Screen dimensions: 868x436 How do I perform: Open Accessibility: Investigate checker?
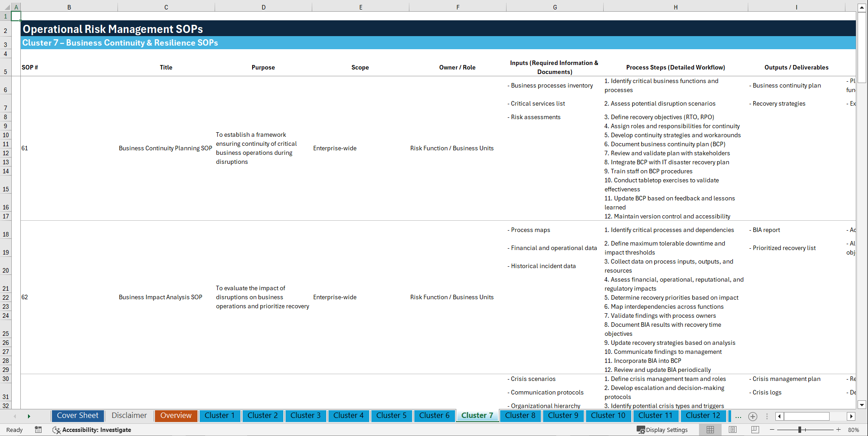pos(92,430)
